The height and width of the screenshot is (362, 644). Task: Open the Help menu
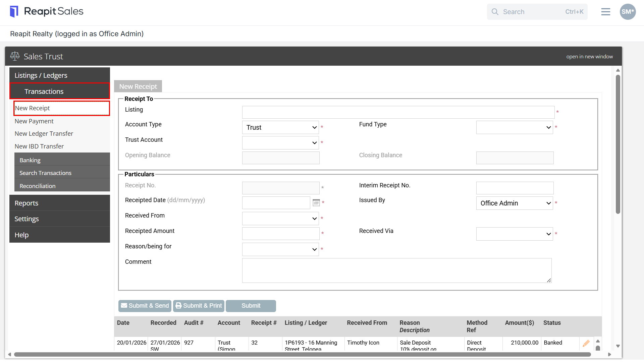[60, 235]
